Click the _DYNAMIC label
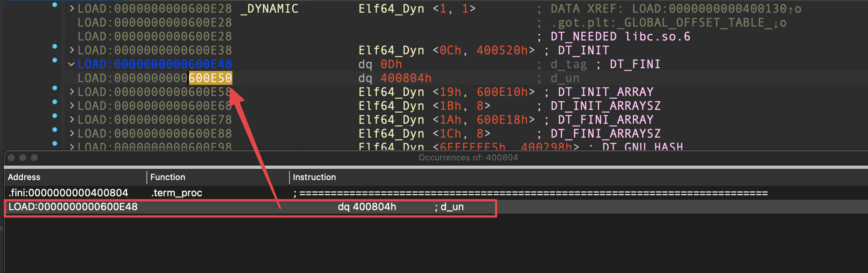The image size is (868, 273). click(269, 8)
